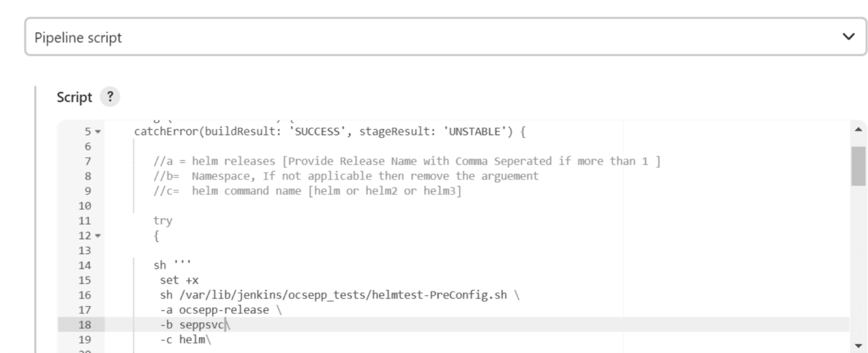Click the editor scrollbar down arrow
868x353 pixels.
click(858, 346)
